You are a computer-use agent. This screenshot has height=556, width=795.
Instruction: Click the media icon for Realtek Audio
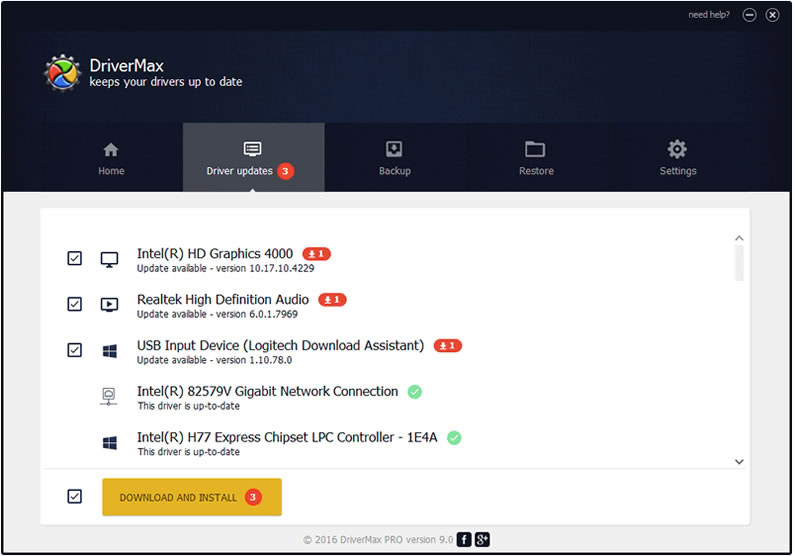point(109,305)
